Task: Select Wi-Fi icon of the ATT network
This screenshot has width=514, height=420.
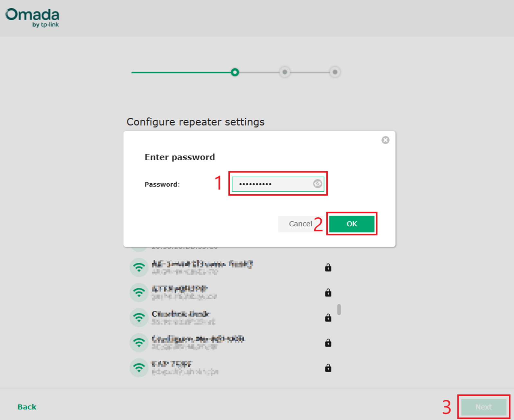Action: [x=139, y=293]
